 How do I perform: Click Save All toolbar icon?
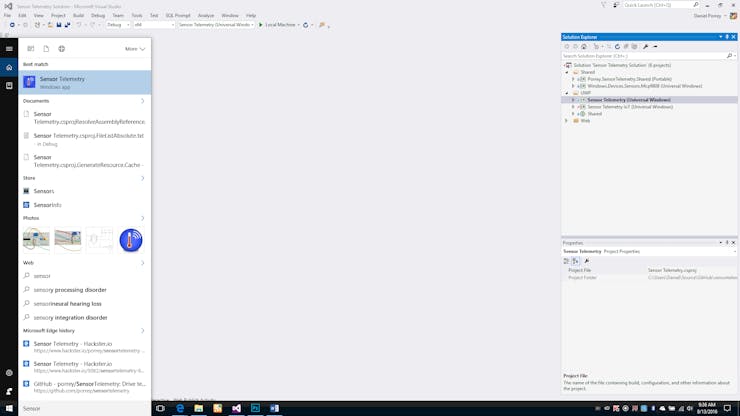67,25
